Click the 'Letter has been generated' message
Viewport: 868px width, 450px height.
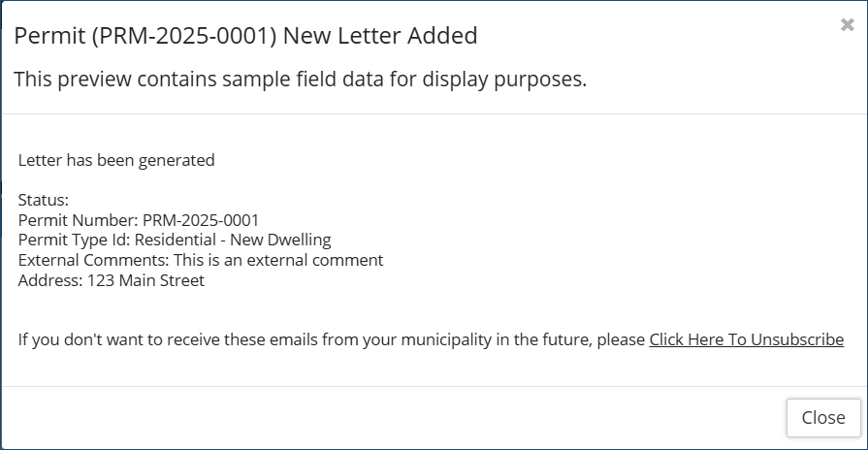coord(116,160)
